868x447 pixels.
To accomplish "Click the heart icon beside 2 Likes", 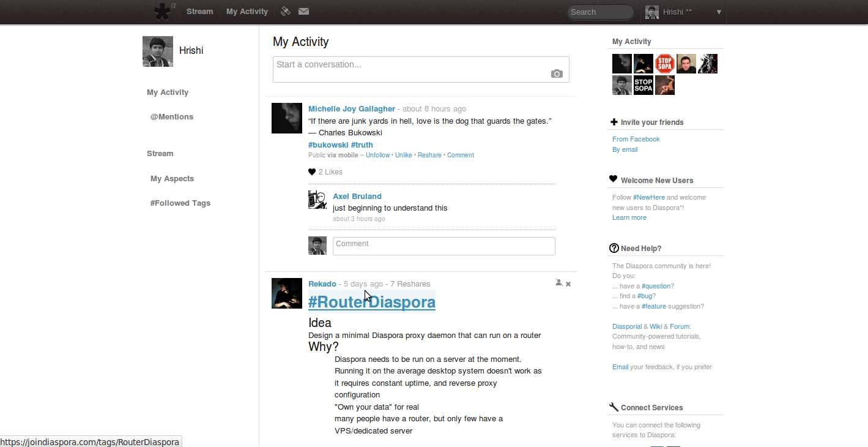I will tap(312, 172).
